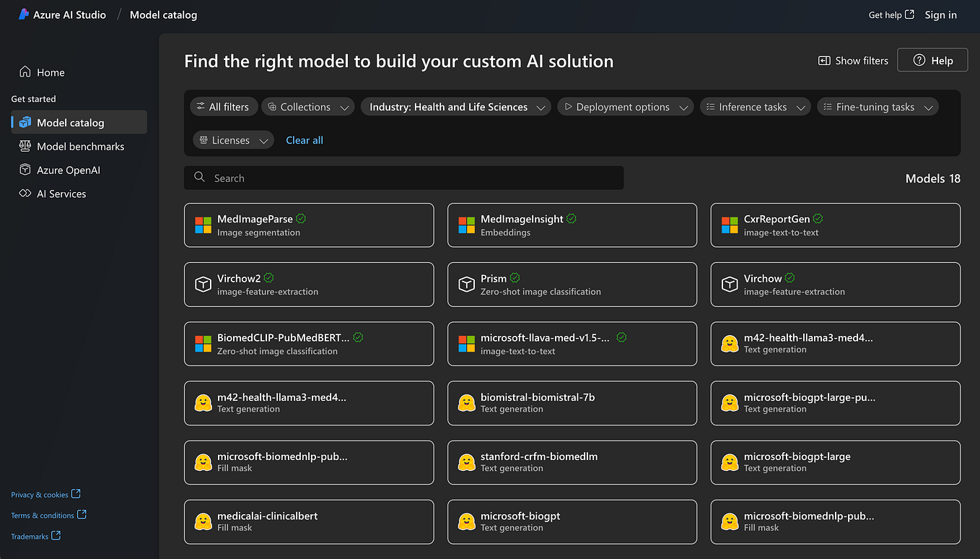The image size is (980, 559).
Task: Click the verified badge next to Virchow2
Action: click(x=269, y=277)
